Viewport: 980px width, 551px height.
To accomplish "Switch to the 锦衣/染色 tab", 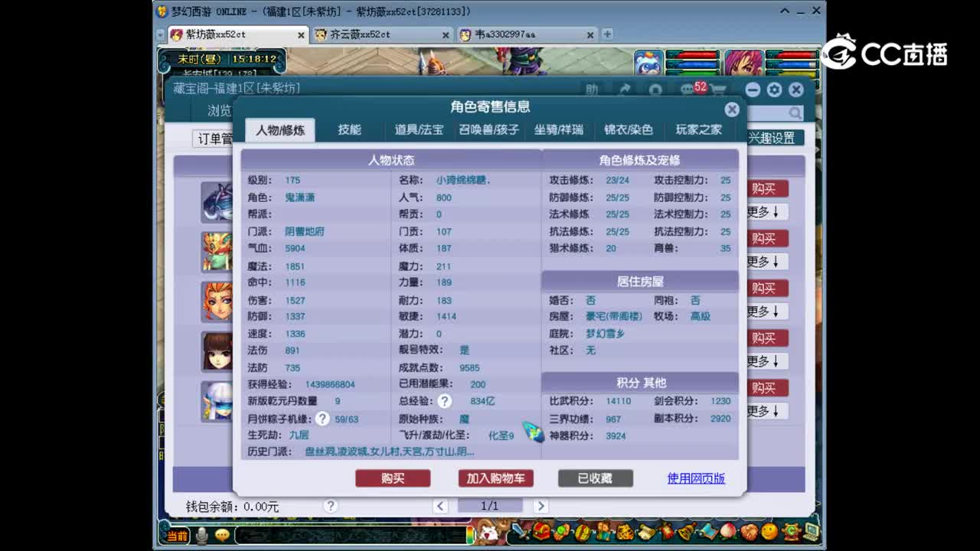I will (629, 130).
